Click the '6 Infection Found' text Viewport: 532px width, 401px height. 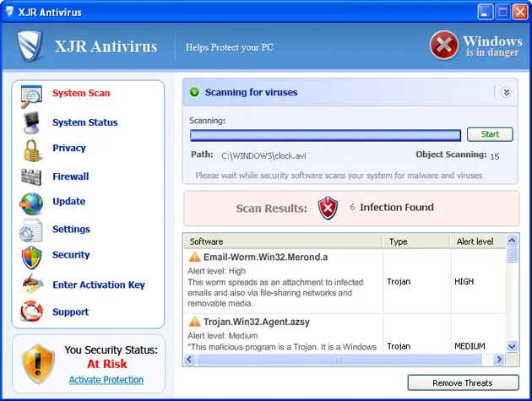[x=392, y=208]
